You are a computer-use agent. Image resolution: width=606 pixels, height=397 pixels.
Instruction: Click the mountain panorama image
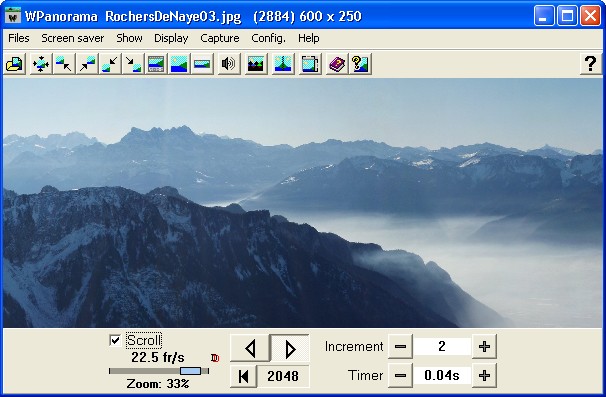(x=303, y=203)
